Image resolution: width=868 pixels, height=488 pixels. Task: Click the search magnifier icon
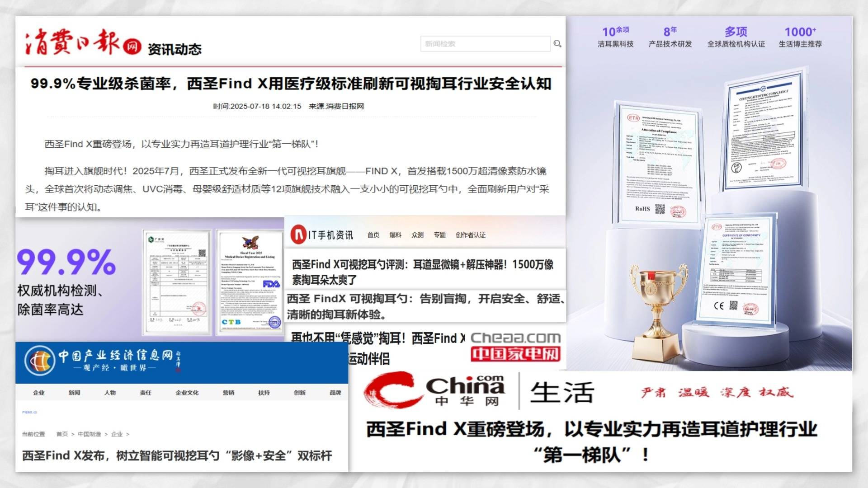tap(557, 44)
